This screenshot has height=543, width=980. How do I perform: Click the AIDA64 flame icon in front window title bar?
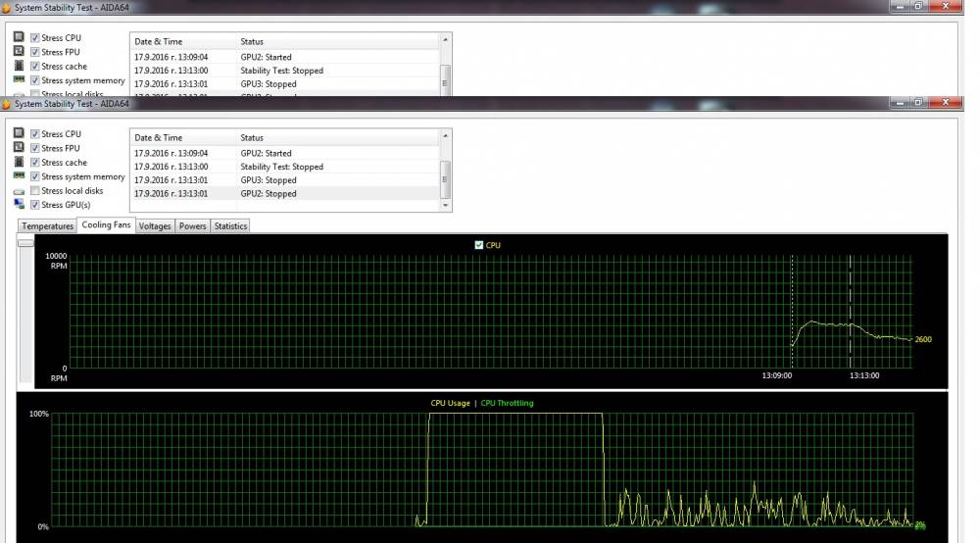point(6,104)
